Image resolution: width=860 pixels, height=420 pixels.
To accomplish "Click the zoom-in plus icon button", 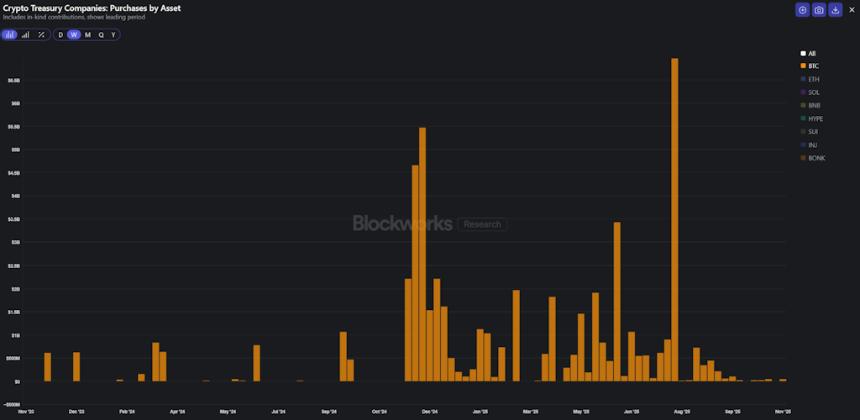I will tap(802, 10).
